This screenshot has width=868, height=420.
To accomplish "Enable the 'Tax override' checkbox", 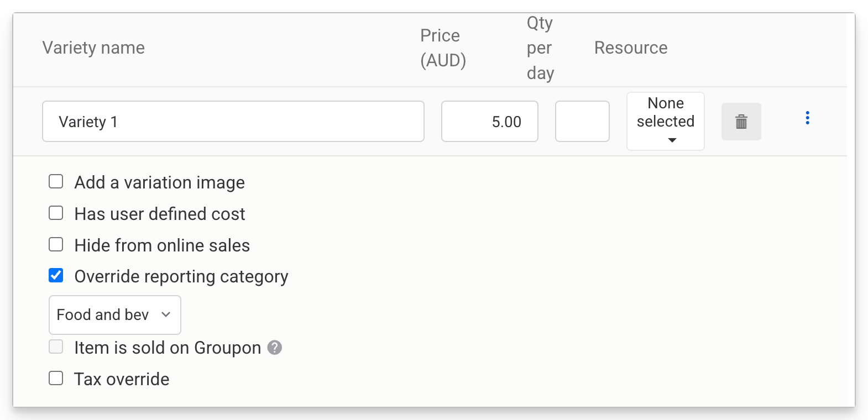I will click(x=56, y=379).
